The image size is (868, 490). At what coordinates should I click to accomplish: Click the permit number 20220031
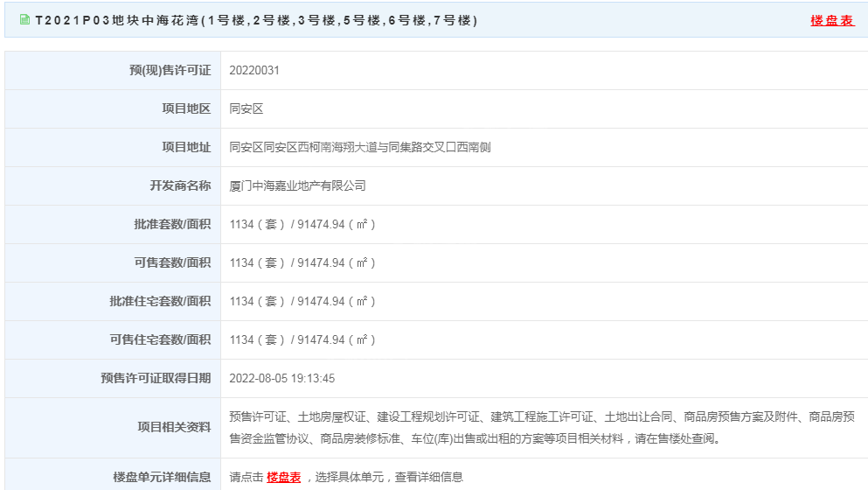[253, 70]
